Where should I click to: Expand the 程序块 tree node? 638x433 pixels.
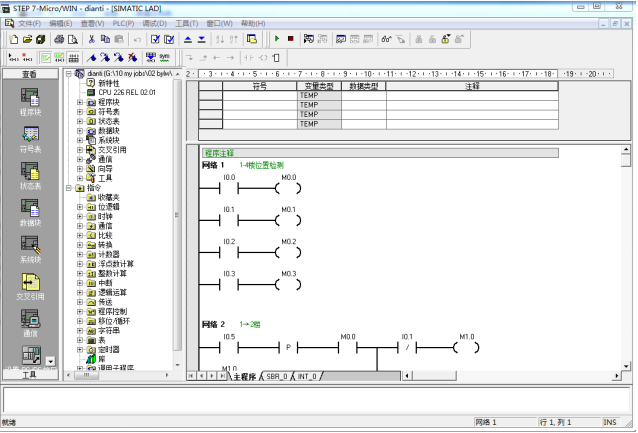coord(80,102)
